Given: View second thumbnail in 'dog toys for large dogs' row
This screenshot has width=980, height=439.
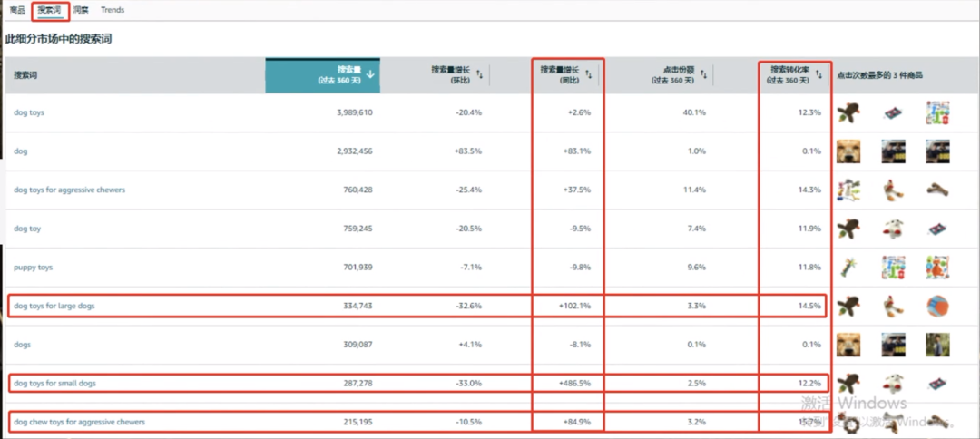Looking at the screenshot, I should coord(893,306).
